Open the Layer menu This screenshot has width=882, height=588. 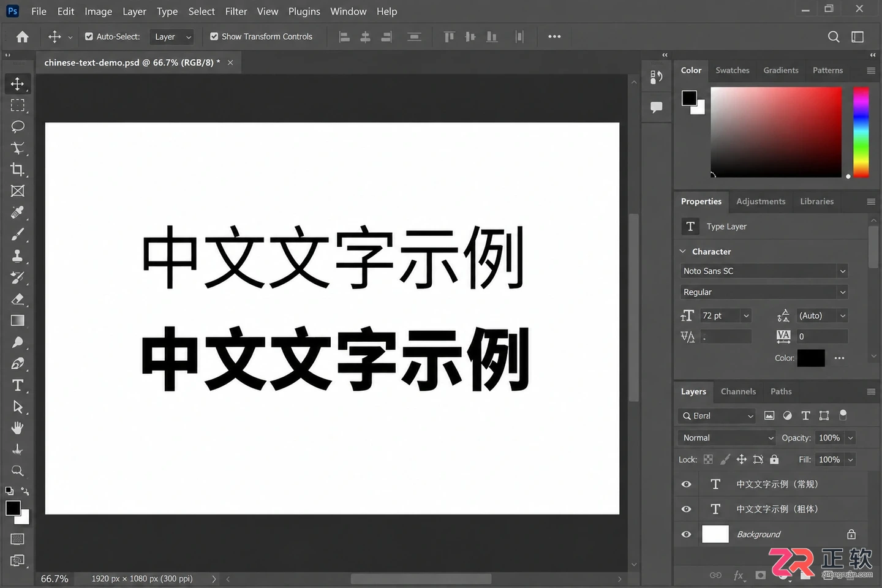134,11
